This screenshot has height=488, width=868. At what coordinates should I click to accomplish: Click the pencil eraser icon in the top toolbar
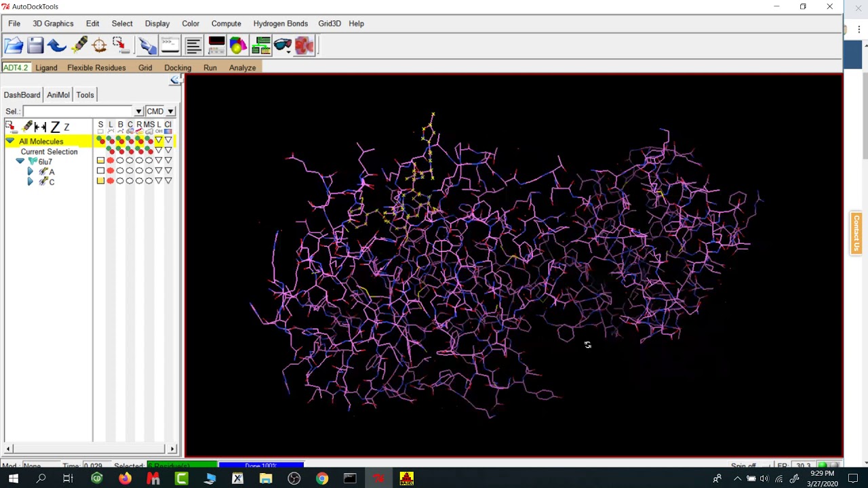click(79, 45)
